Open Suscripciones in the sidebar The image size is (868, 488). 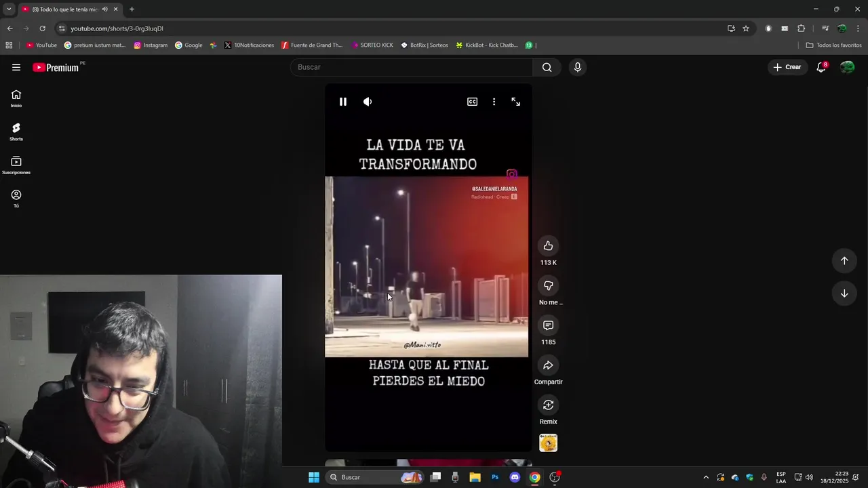(16, 165)
